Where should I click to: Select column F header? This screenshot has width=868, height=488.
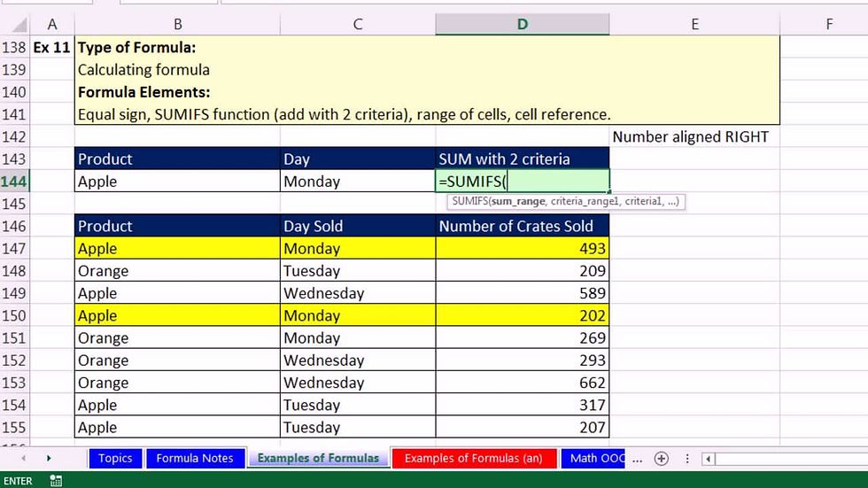[829, 24]
